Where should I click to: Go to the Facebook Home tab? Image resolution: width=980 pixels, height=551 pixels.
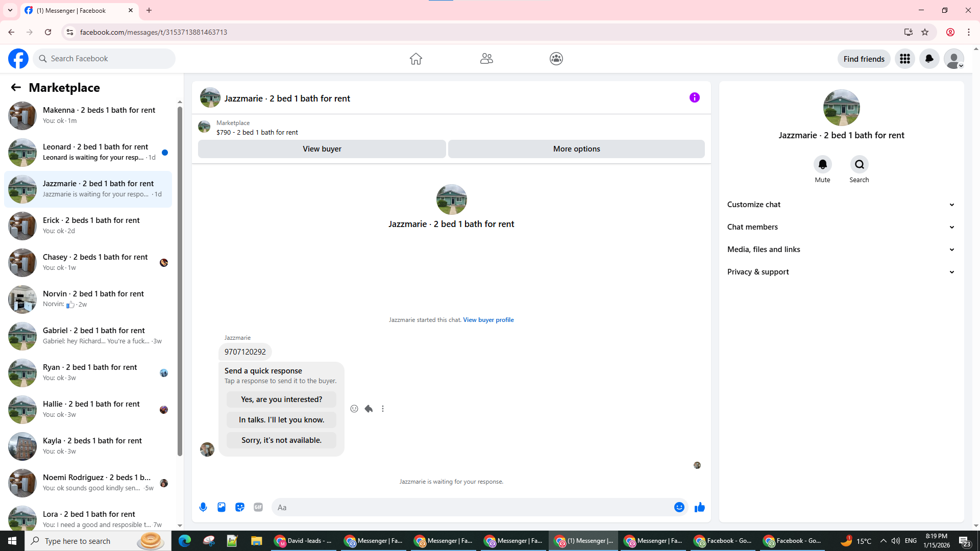(415, 59)
